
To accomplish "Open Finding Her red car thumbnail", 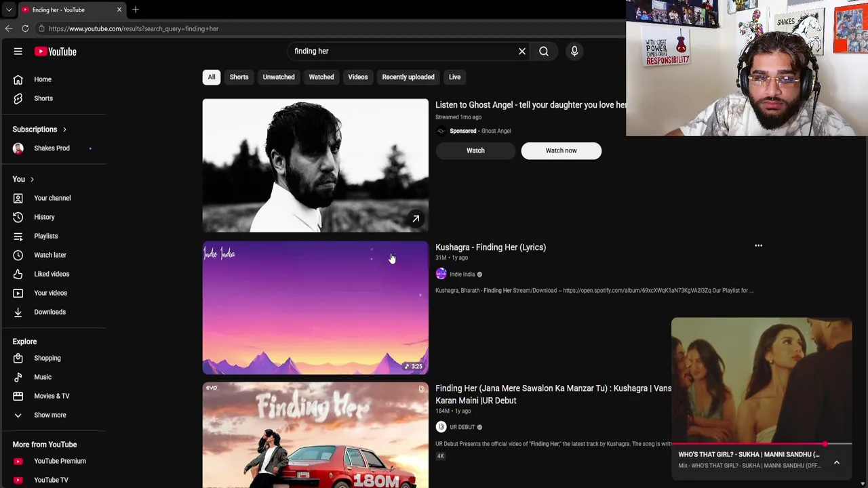I will pos(315,435).
